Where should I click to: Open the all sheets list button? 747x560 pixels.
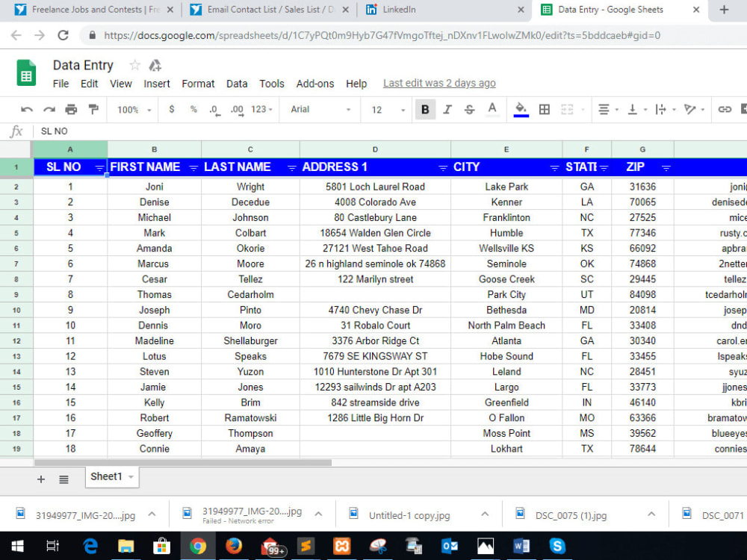pos(63,479)
